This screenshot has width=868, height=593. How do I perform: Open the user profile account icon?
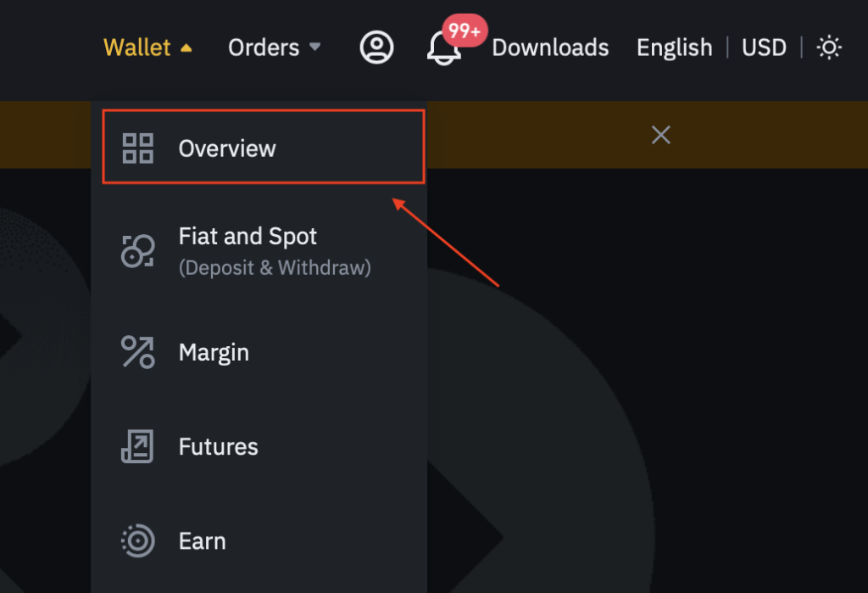pos(376,48)
